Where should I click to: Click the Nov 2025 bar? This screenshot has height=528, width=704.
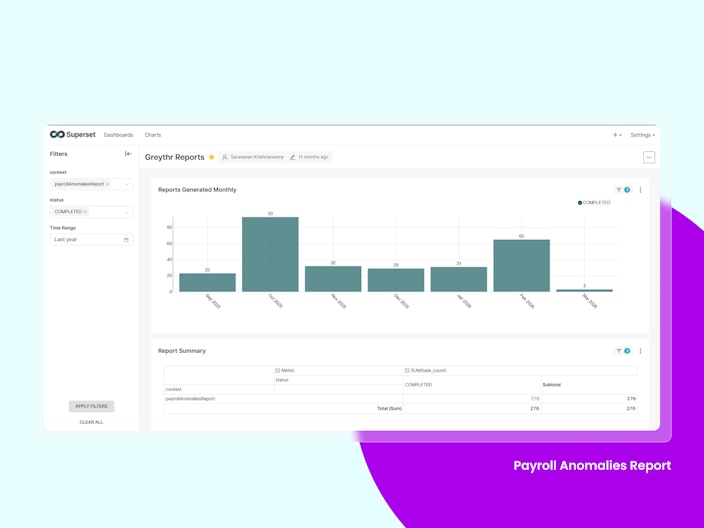333,279
